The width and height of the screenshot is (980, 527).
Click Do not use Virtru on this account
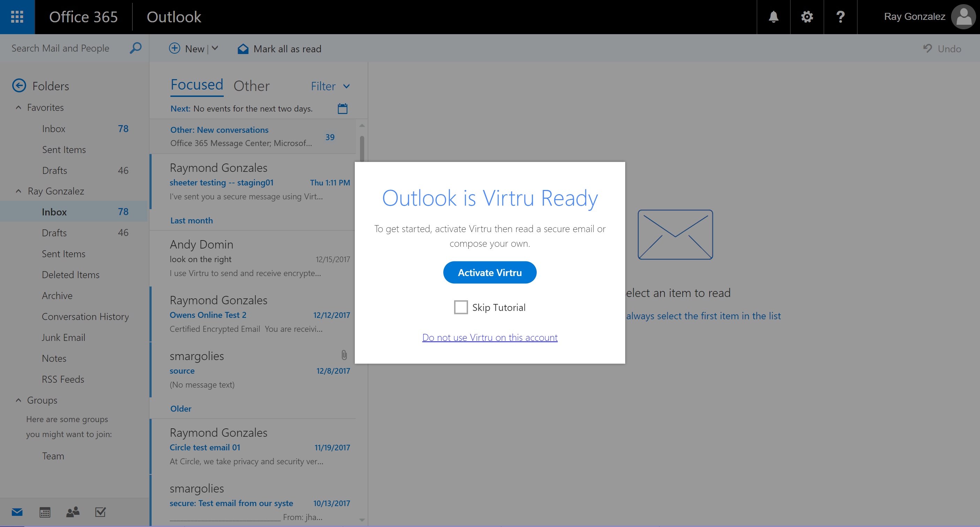[x=490, y=337]
